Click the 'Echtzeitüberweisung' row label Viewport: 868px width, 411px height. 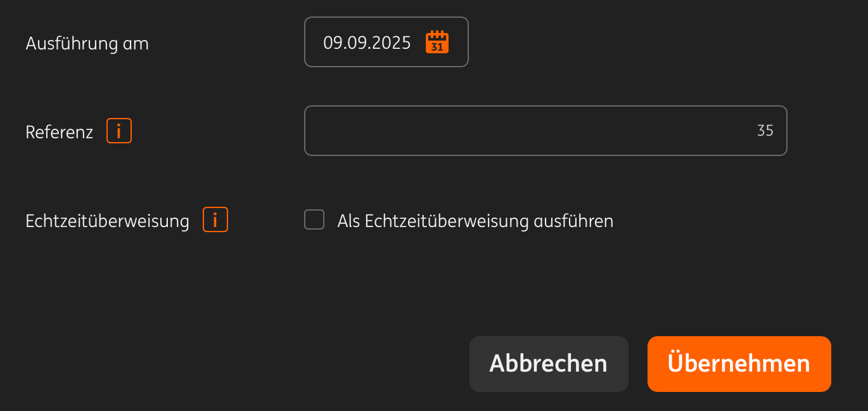108,221
